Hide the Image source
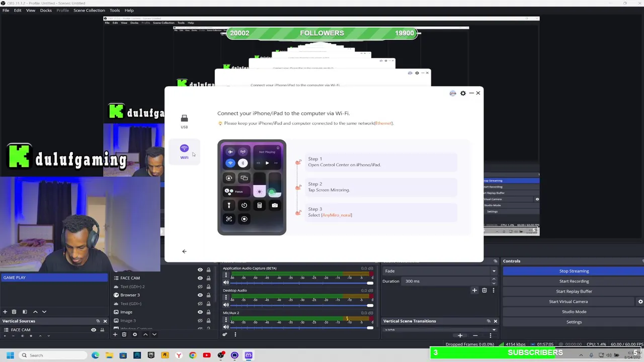 point(200,312)
